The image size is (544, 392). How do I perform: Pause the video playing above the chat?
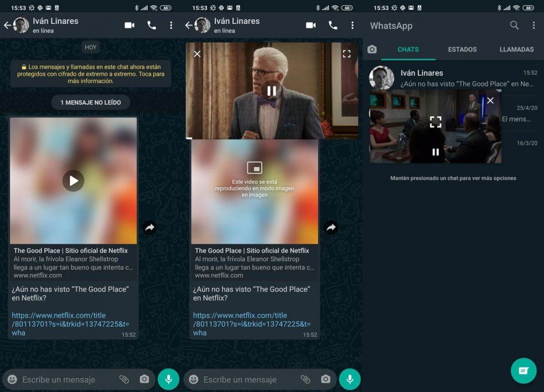pos(271,91)
